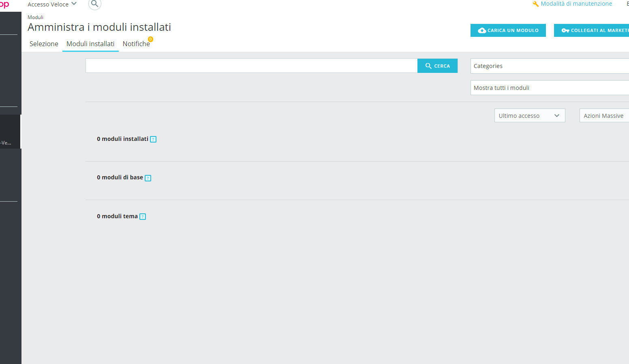Open the 'Modalità di manutenzione' link
The width and height of the screenshot is (629, 364).
[576, 4]
